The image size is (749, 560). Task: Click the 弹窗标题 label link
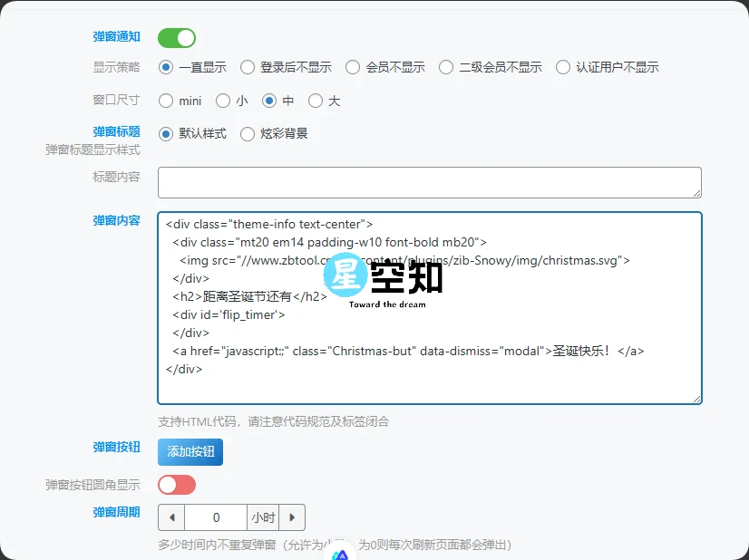coord(116,130)
